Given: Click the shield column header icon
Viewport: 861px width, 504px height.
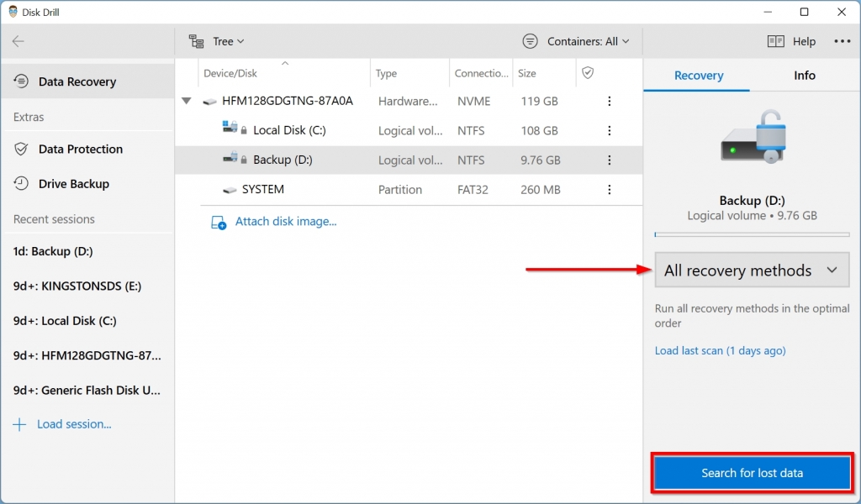Looking at the screenshot, I should 586,73.
